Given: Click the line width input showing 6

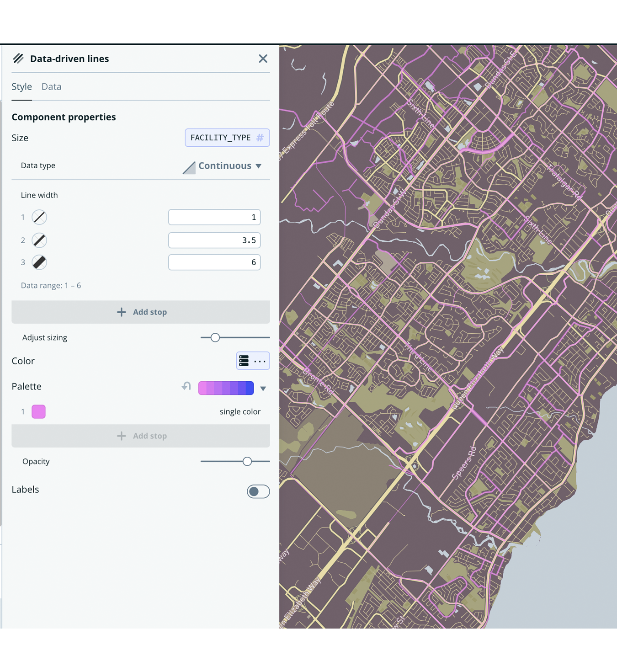Looking at the screenshot, I should 214,262.
